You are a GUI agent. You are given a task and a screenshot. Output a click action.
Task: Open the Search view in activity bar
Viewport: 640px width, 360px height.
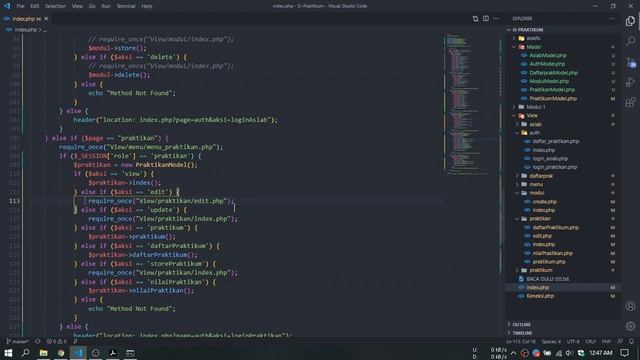coord(631,41)
